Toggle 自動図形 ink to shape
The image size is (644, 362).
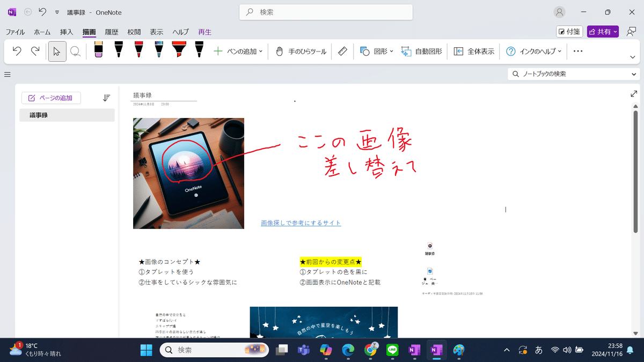(x=422, y=51)
